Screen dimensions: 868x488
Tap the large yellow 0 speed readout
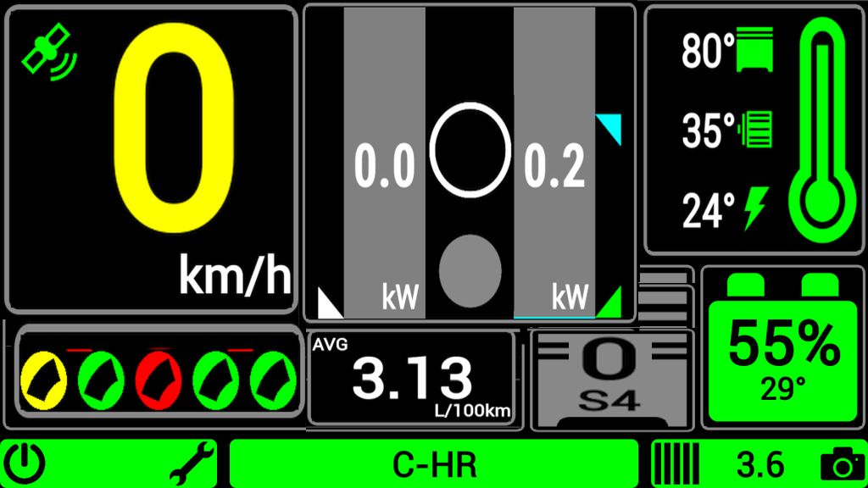tap(175, 127)
